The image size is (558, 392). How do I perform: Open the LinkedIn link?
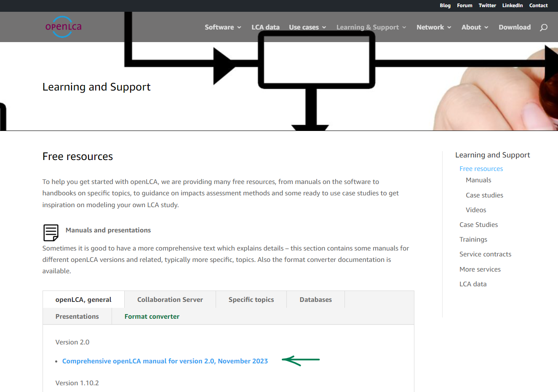(513, 5)
